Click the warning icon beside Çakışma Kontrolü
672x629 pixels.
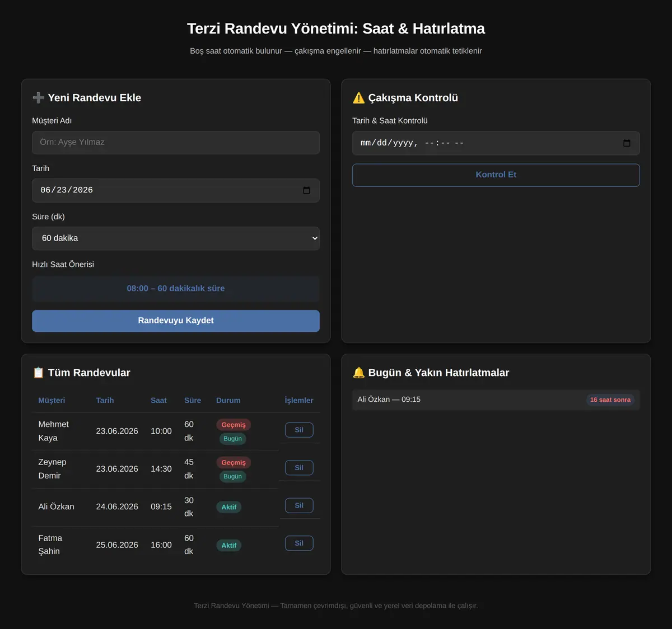[x=358, y=98]
